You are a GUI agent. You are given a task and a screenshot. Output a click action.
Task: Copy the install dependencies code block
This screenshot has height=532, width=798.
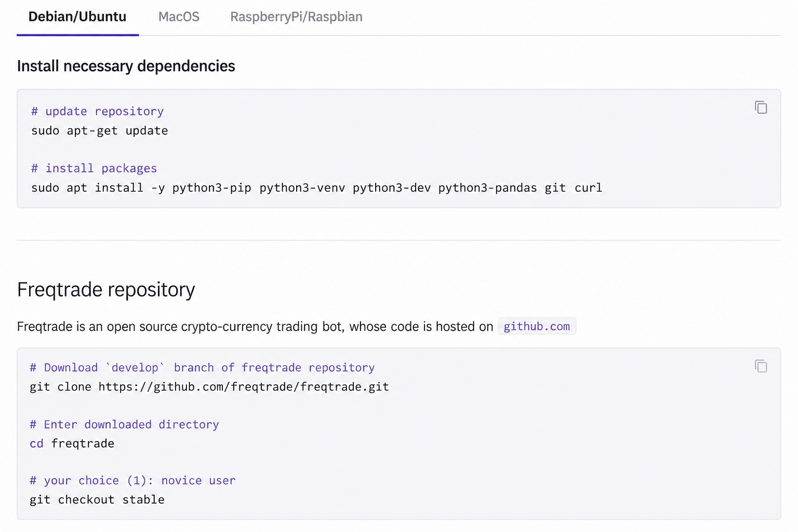[761, 108]
